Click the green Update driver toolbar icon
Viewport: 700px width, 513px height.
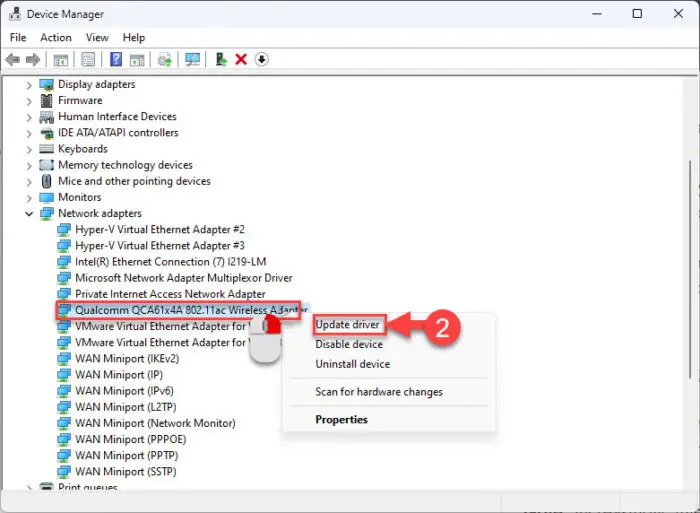click(x=221, y=59)
